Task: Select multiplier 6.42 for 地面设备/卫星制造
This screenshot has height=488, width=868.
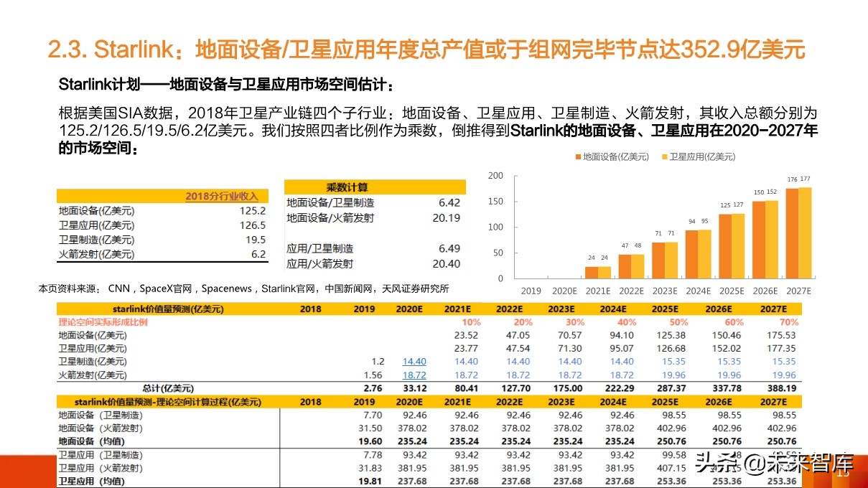Action: (x=449, y=203)
